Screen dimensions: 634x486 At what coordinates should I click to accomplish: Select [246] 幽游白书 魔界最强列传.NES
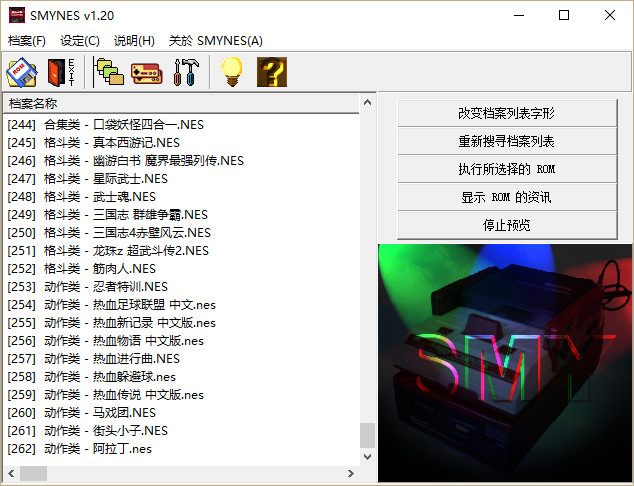pyautogui.click(x=125, y=161)
